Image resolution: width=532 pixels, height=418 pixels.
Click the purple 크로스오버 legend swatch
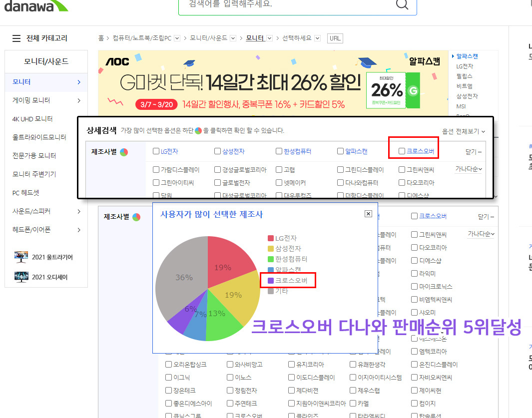point(271,281)
